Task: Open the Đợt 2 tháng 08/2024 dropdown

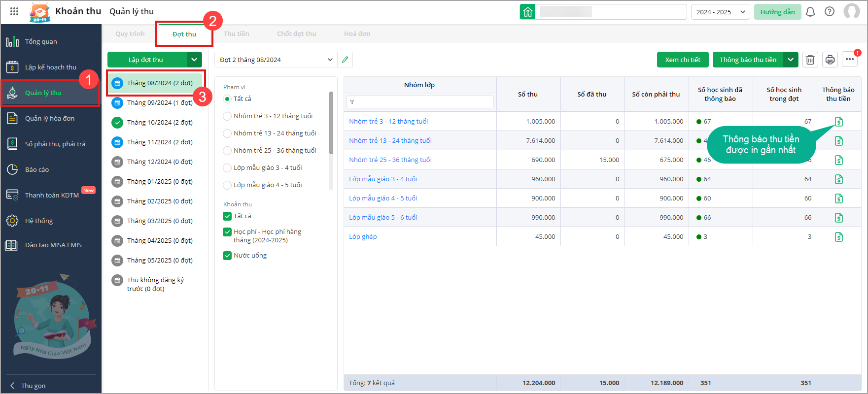Action: point(276,60)
